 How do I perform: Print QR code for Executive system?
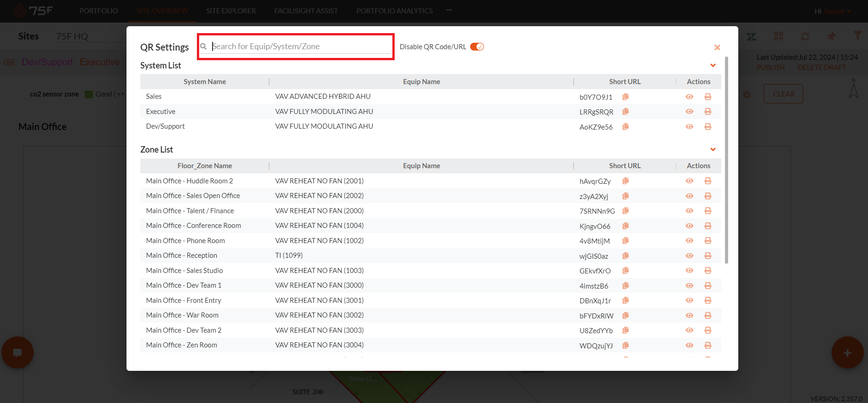[708, 112]
